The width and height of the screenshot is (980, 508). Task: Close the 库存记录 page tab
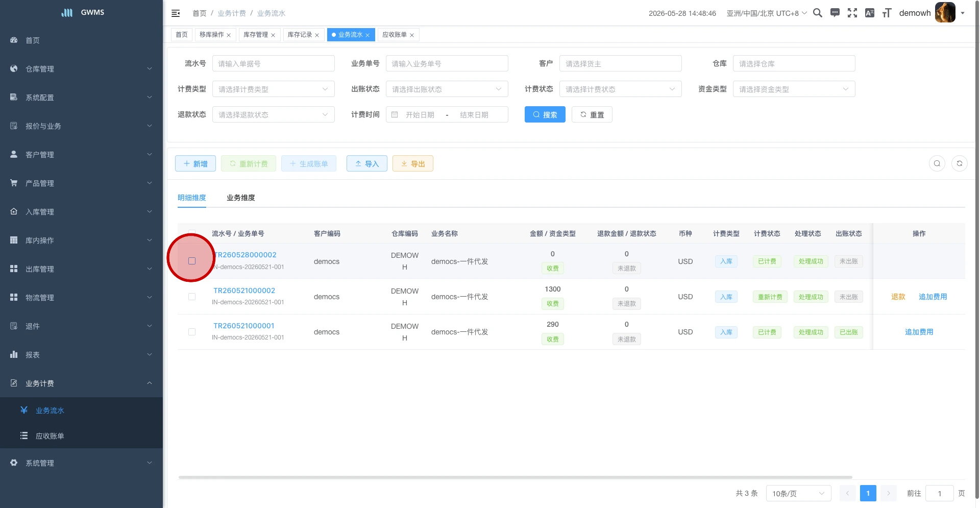(317, 35)
